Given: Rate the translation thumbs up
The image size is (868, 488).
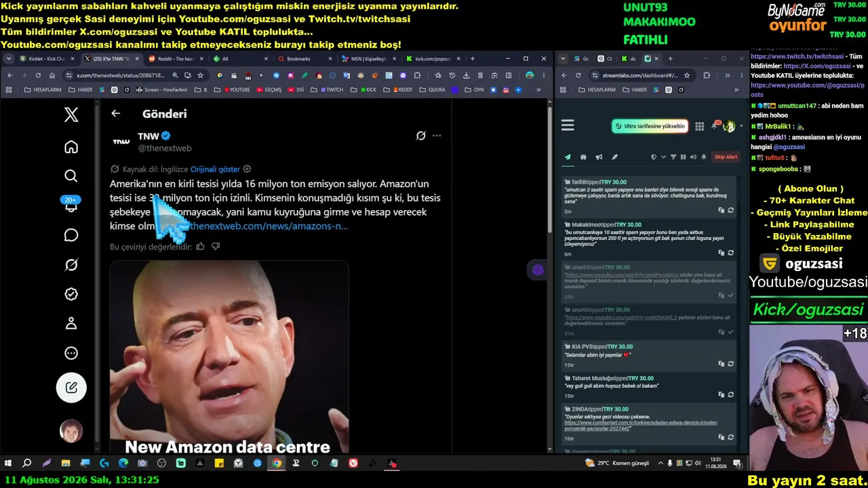Looking at the screenshot, I should (200, 247).
